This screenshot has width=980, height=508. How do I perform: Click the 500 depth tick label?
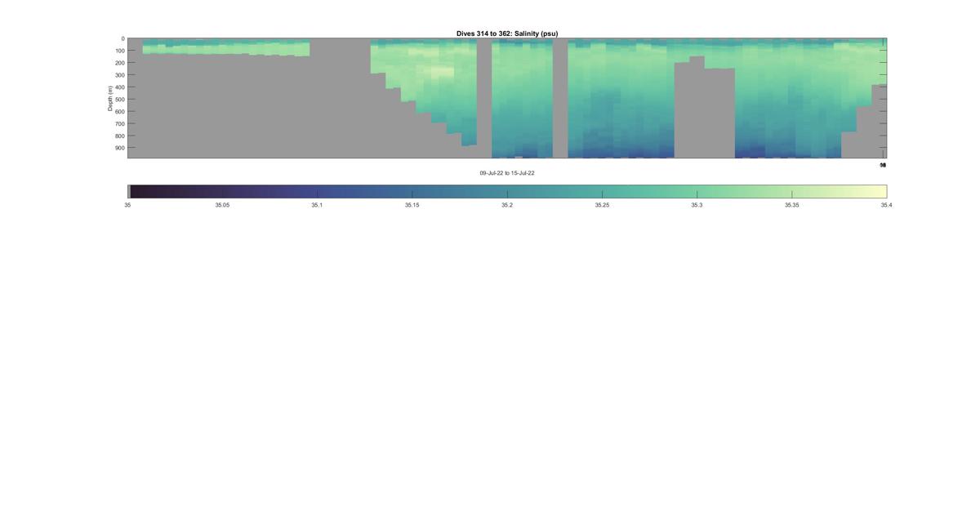pos(120,100)
